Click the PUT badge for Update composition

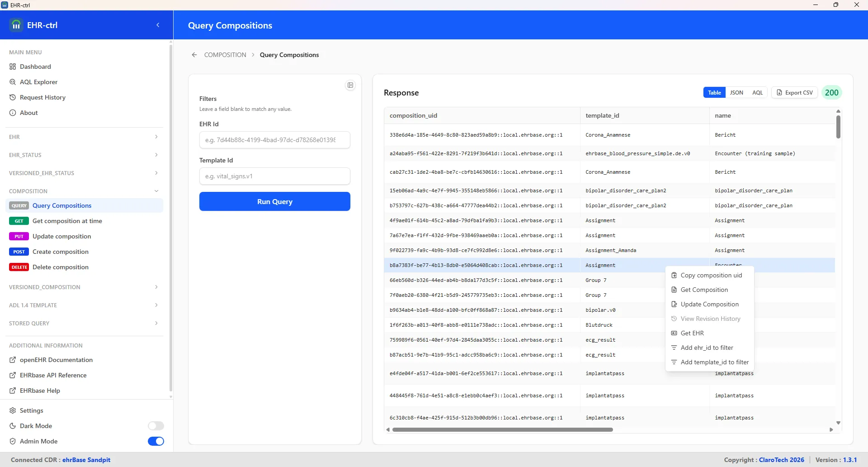[19, 236]
